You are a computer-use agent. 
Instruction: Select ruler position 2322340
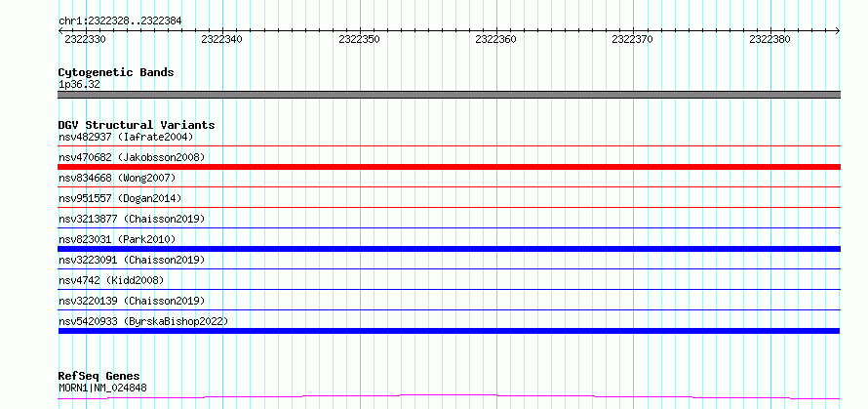click(222, 39)
